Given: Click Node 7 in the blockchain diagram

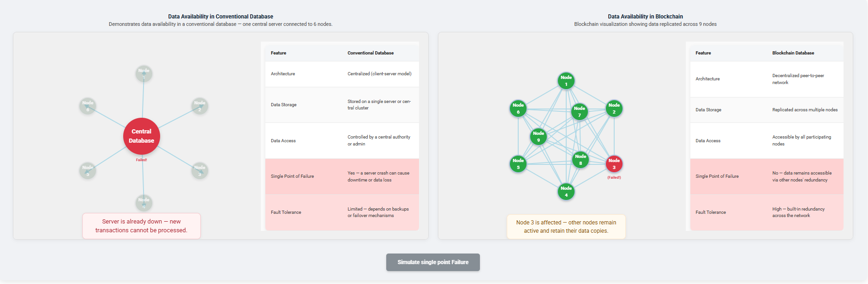Looking at the screenshot, I should 580,111.
